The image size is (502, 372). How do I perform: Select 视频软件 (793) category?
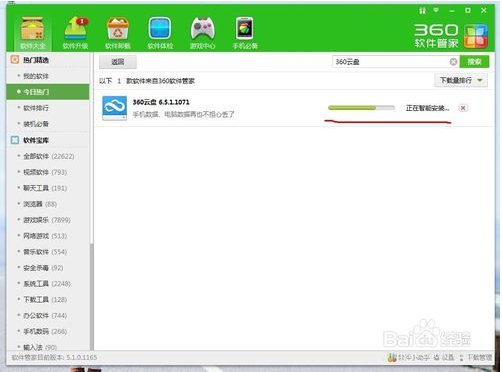45,172
